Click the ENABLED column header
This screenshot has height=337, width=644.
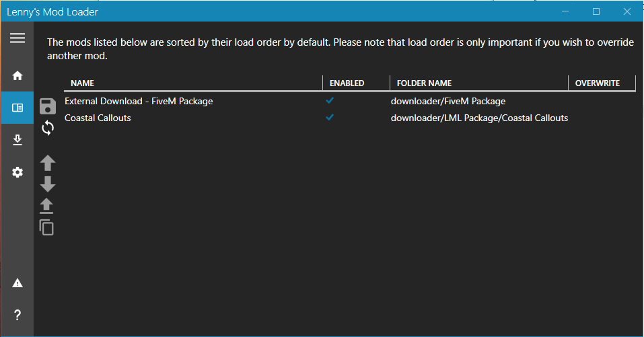pos(347,83)
